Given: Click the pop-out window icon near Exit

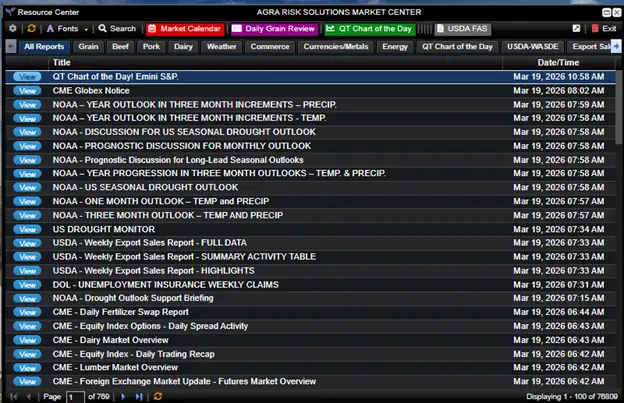Looking at the screenshot, I should 576,29.
